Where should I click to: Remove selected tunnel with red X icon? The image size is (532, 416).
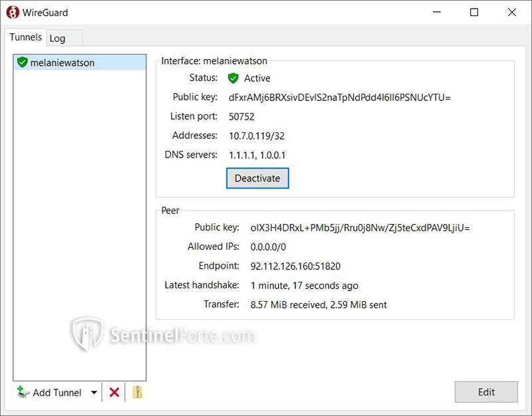(114, 393)
